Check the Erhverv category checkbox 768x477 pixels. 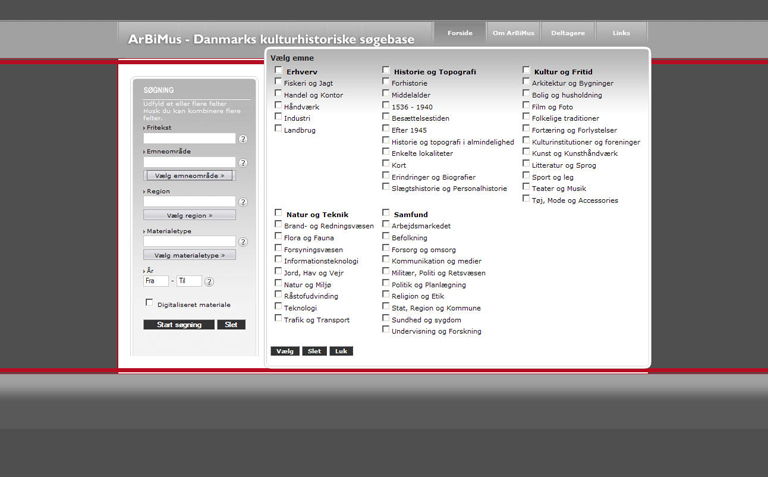point(278,70)
